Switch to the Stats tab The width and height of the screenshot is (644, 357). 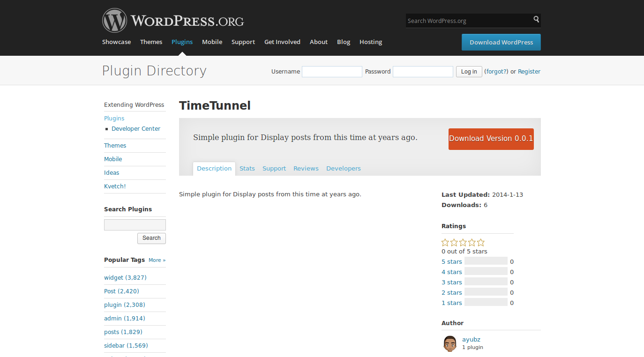coord(247,169)
